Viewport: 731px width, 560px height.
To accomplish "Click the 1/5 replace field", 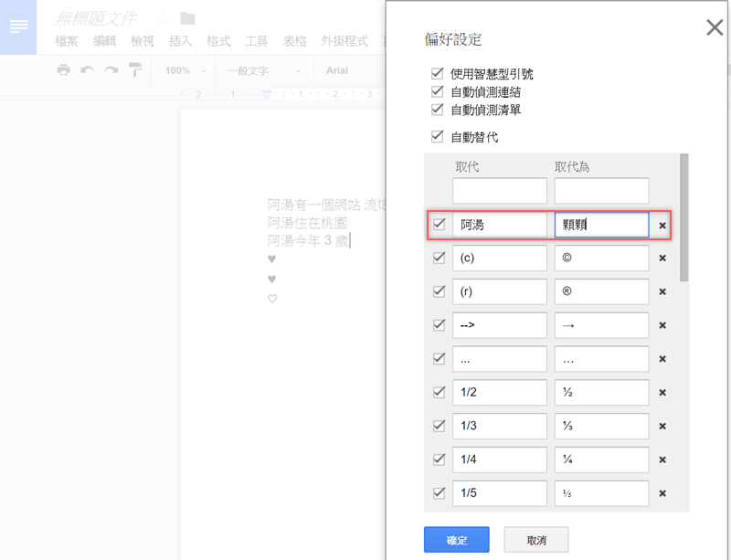I will coord(499,493).
